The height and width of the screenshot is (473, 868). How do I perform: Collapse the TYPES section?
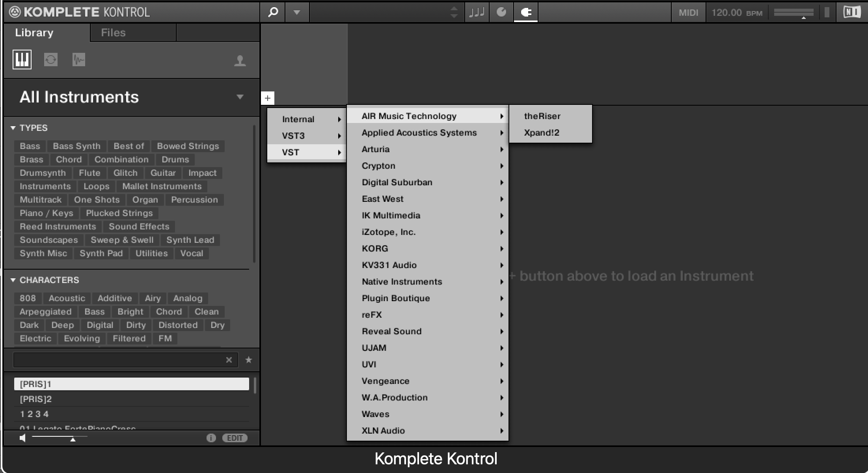pyautogui.click(x=13, y=128)
